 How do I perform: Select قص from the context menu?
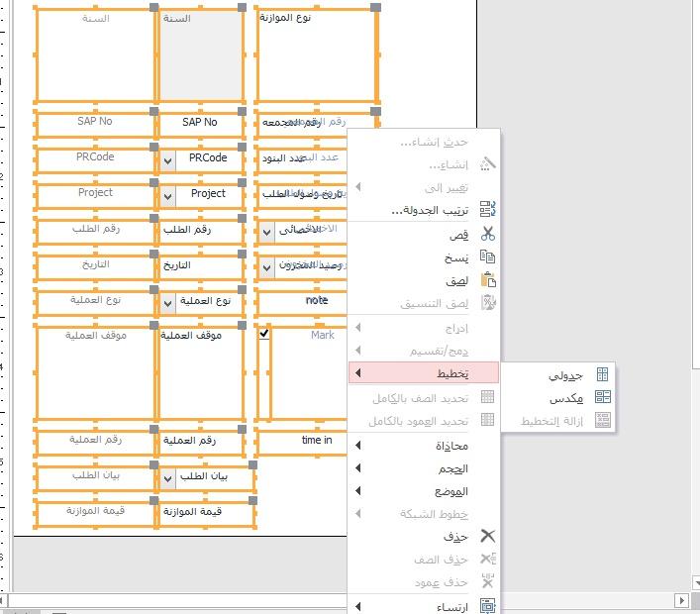(x=423, y=234)
